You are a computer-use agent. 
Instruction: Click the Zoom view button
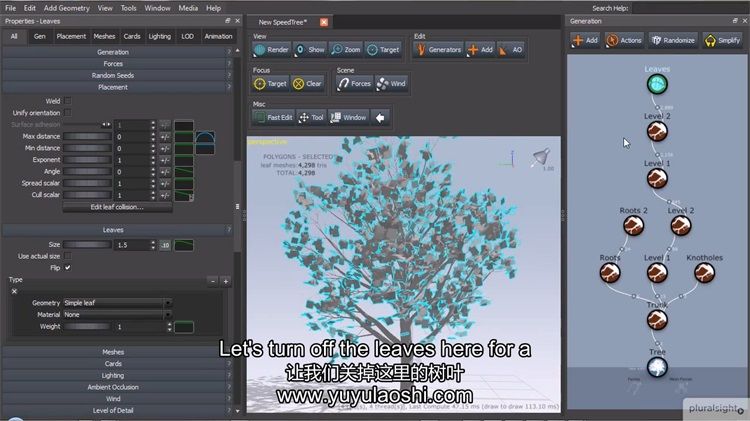[x=346, y=49]
